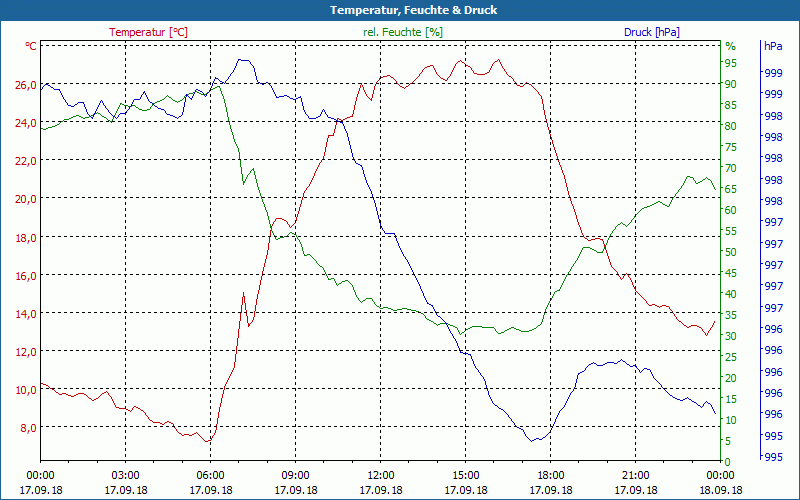Image resolution: width=800 pixels, height=500 pixels.
Task: Click temperature axis value "10,0"
Action: tap(26, 390)
